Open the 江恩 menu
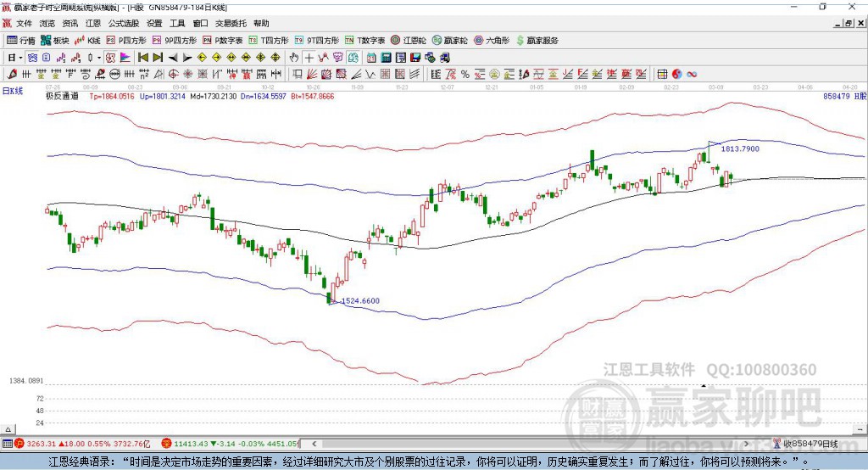Screen dimensions: 868x470 (x=93, y=23)
